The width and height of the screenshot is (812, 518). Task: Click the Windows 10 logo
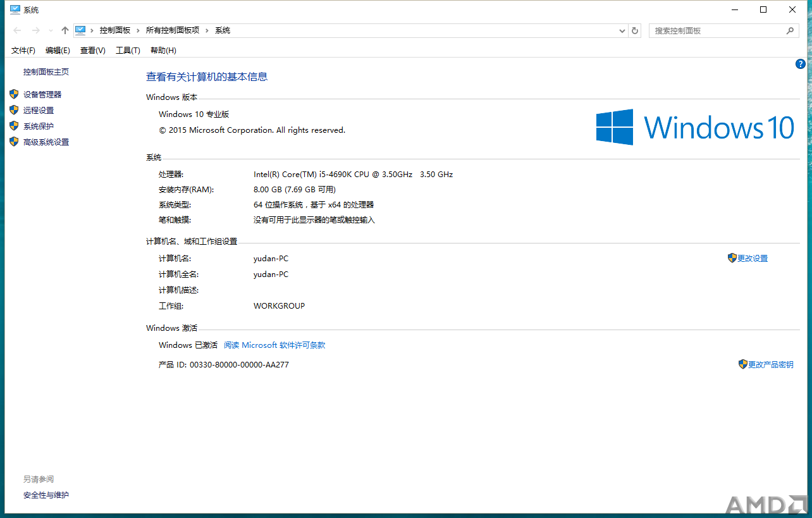coord(695,127)
